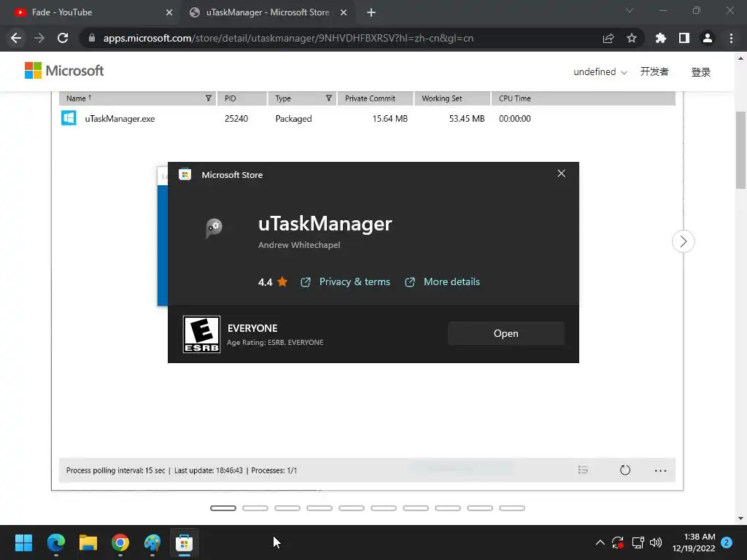Close the Fade - YouTube tab
Viewport: 747px width, 560px height.
pyautogui.click(x=169, y=12)
